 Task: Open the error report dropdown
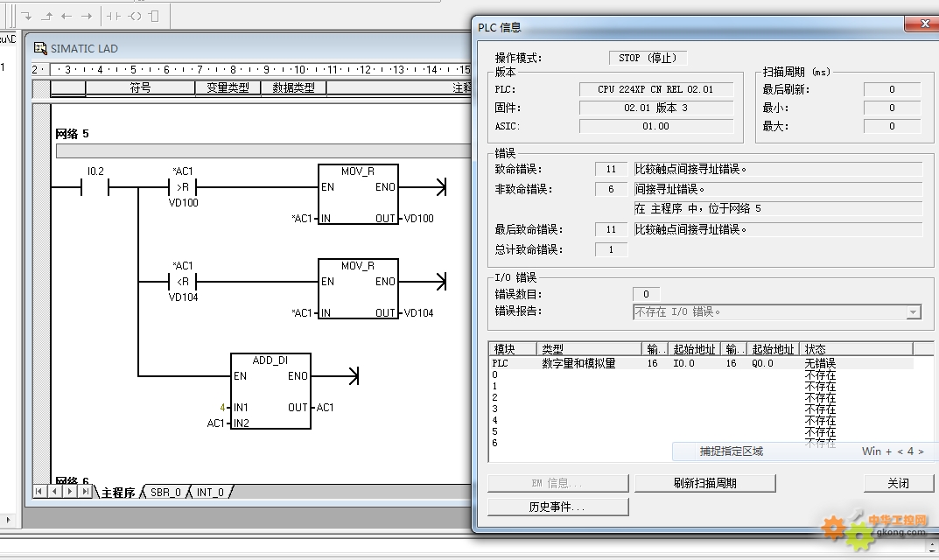[914, 312]
